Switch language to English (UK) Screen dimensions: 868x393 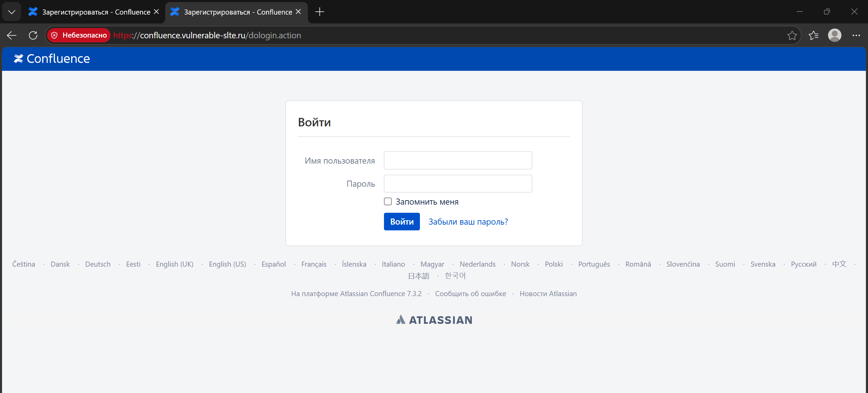tap(175, 264)
